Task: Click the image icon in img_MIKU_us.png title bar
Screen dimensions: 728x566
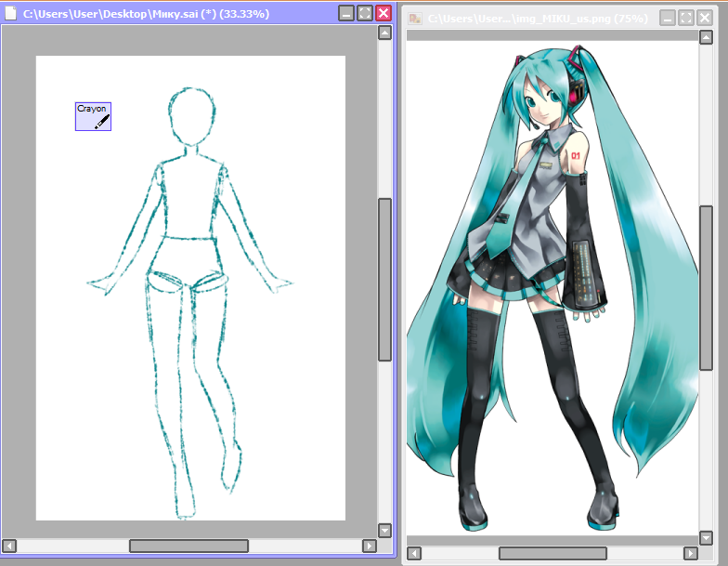Action: coord(414,19)
